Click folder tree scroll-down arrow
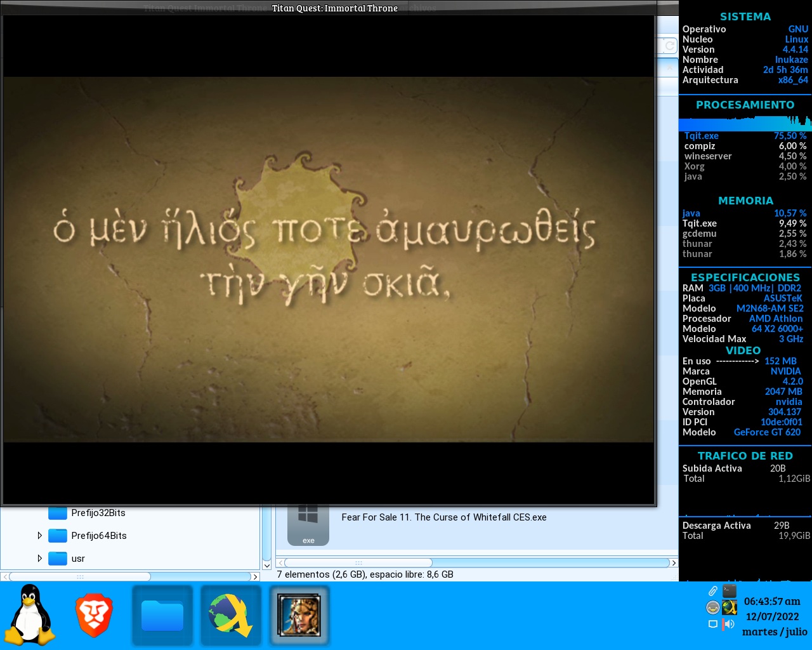This screenshot has height=650, width=812. click(x=266, y=565)
